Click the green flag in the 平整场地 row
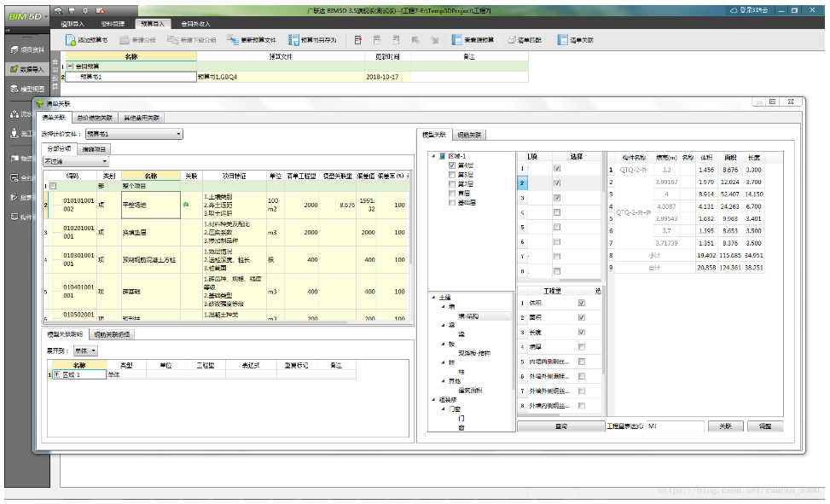The image size is (830, 504). click(186, 205)
